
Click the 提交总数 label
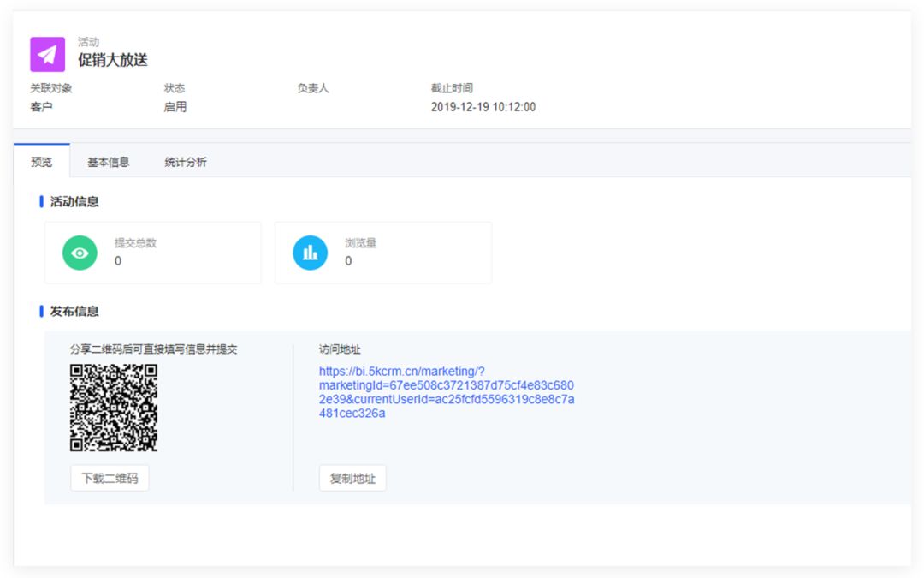135,243
